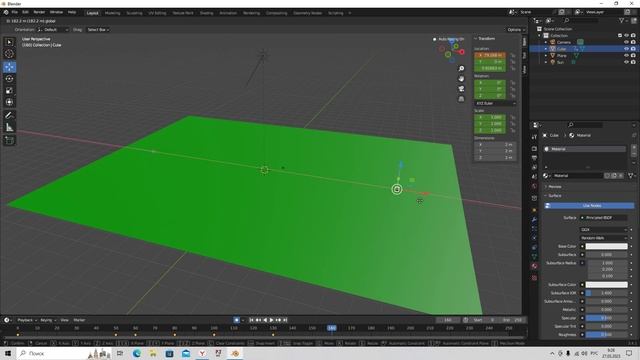Image resolution: width=640 pixels, height=360 pixels.
Task: Open the Texture properties tab icon
Action: point(534,278)
